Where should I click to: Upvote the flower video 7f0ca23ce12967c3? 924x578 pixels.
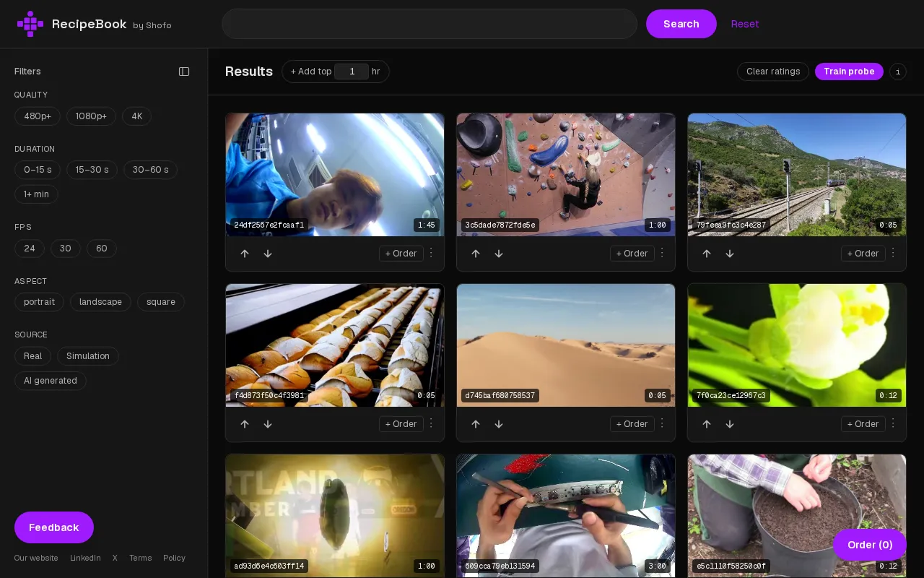(707, 424)
